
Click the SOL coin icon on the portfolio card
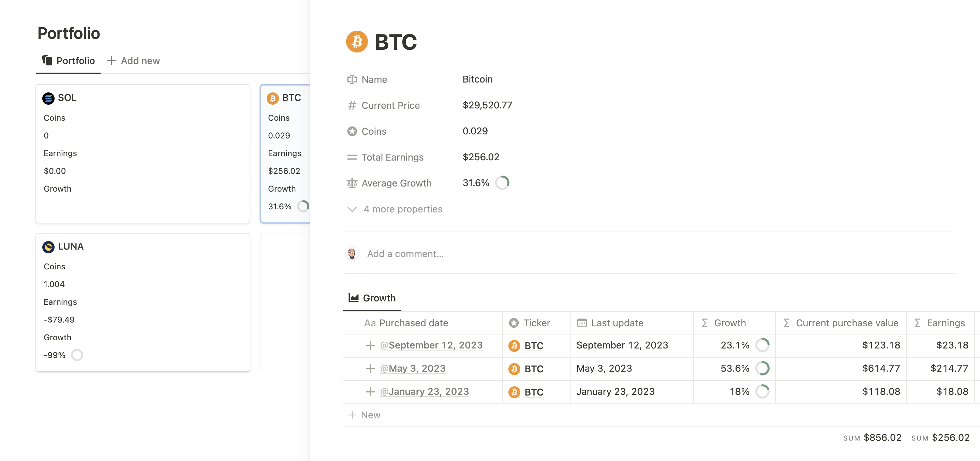point(49,98)
